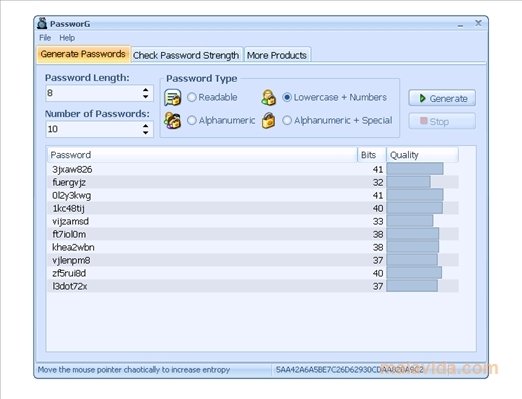Click the Stop button
Screen dimensions: 522x399
pyautogui.click(x=442, y=121)
